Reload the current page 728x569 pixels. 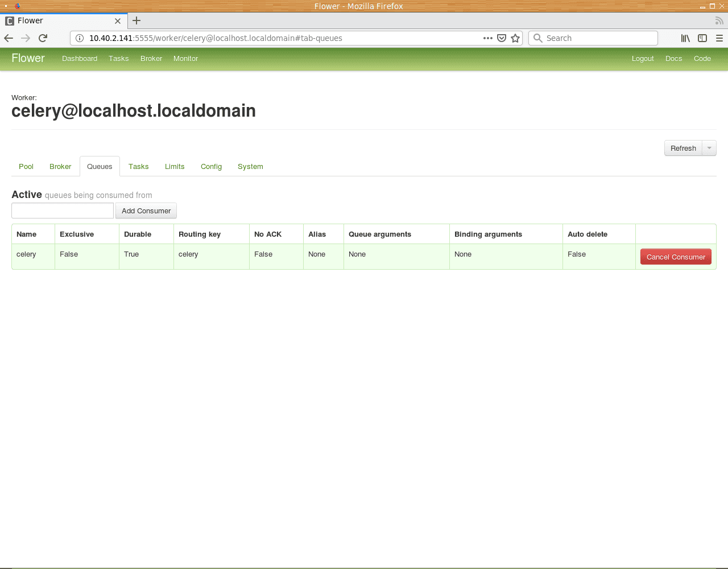pos(43,38)
